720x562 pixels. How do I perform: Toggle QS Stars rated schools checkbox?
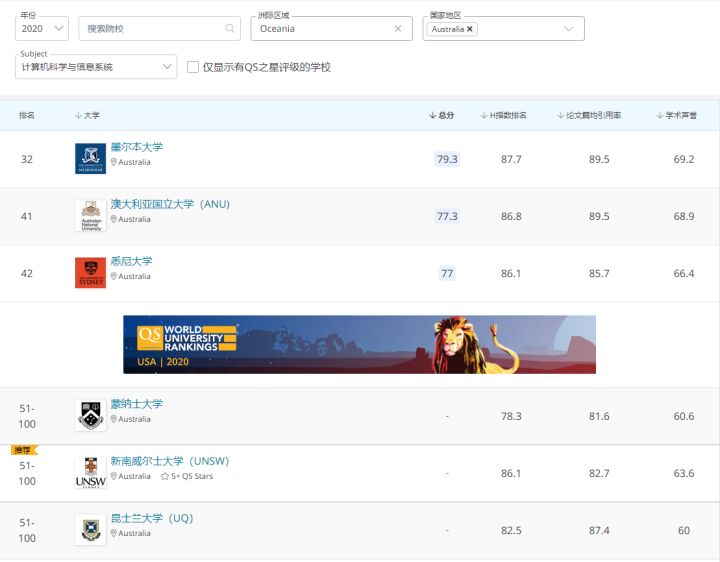click(x=193, y=67)
